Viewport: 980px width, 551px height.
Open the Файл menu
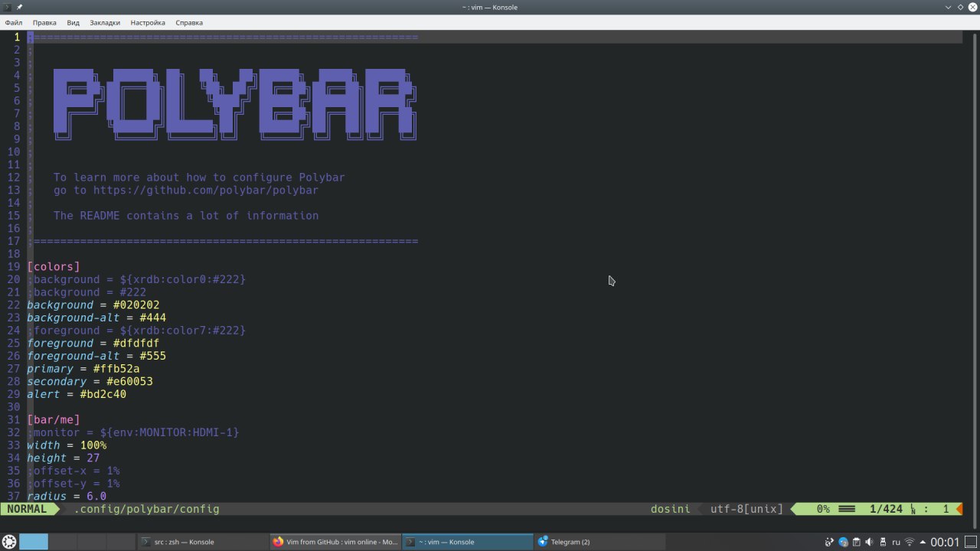(13, 23)
